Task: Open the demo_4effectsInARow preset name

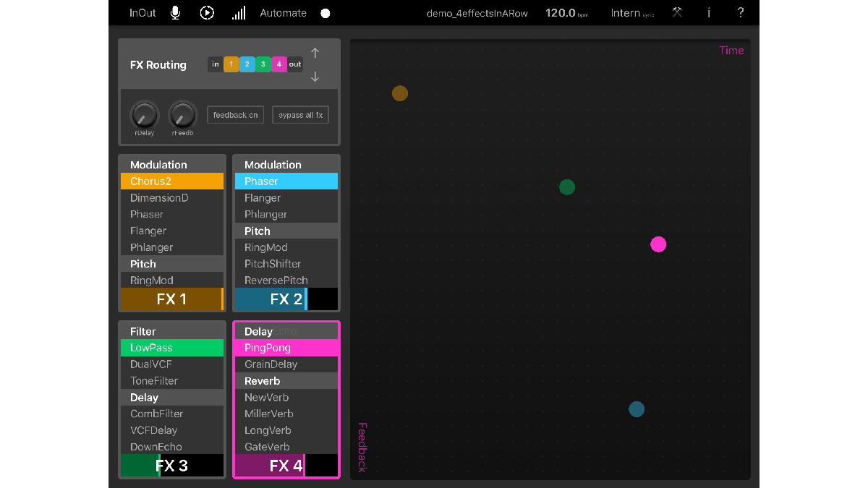Action: (x=479, y=13)
